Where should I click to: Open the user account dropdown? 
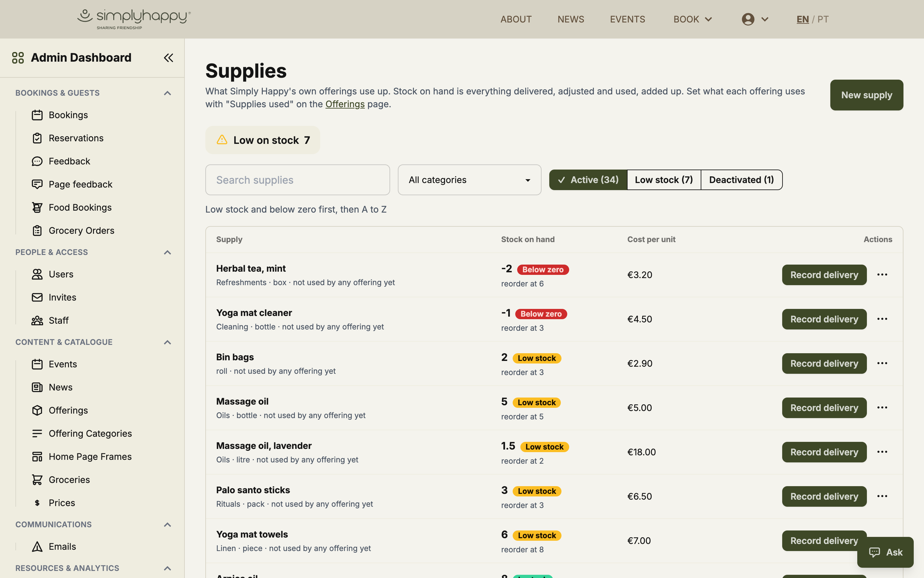[755, 19]
